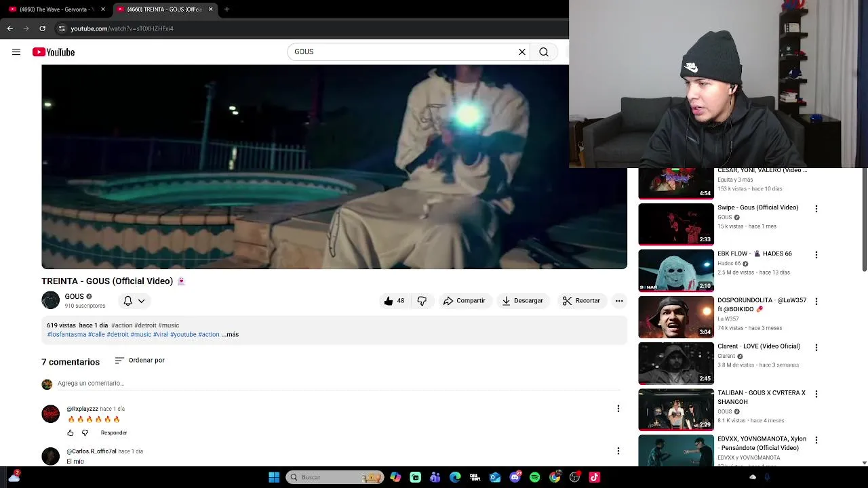Open the YouTube hamburger guide menu

click(16, 52)
